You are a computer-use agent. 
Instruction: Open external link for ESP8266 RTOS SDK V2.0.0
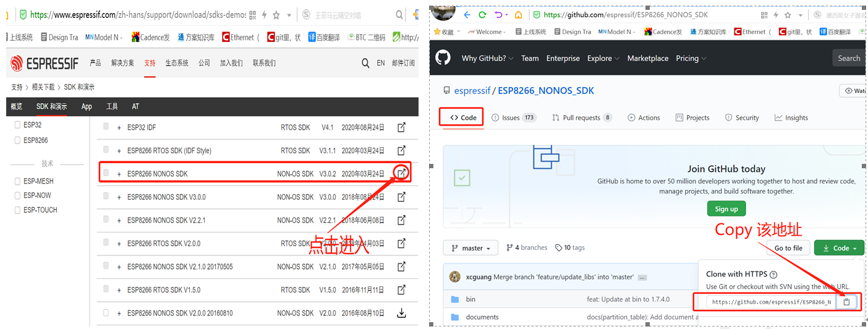tap(401, 243)
